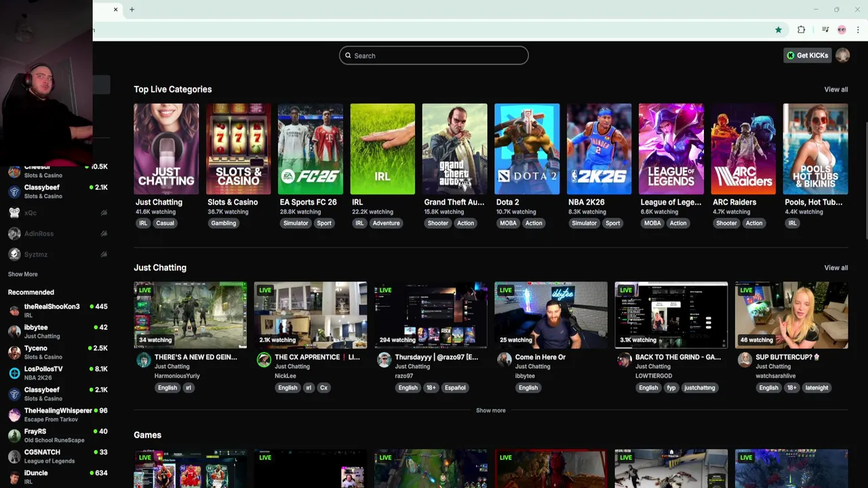Click the latenight tag on watchsarahlive's stream
868x488 pixels.
pos(816,388)
